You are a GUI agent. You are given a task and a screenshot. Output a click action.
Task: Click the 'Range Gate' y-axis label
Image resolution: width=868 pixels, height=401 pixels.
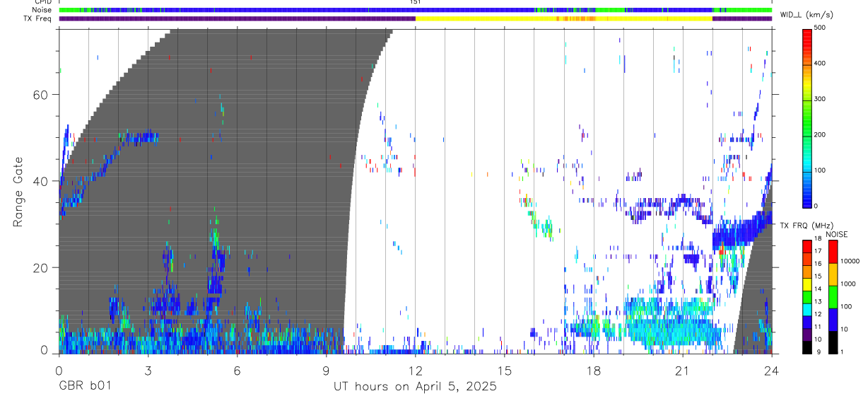click(19, 192)
